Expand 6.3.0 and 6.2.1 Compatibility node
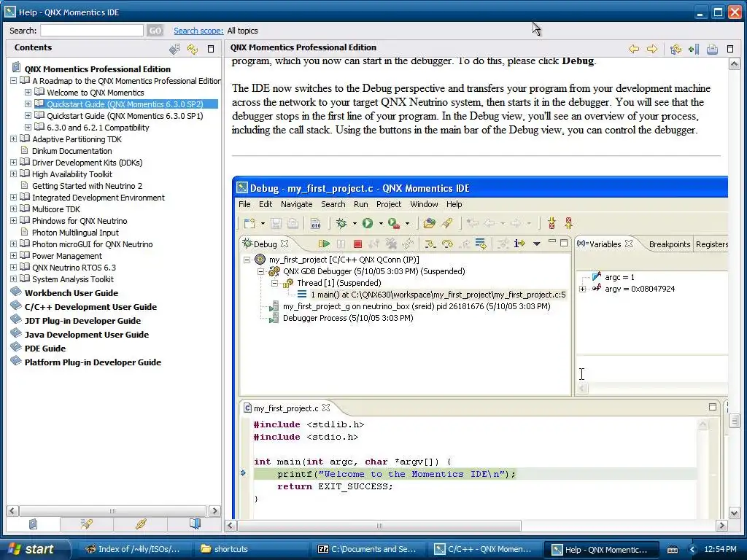The image size is (747, 560). click(28, 127)
